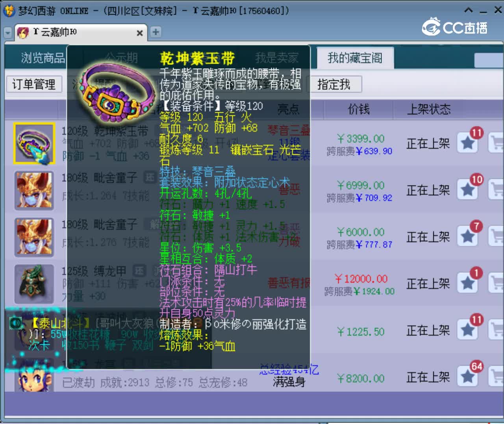Click red price ¥12000.00

[x=361, y=279]
